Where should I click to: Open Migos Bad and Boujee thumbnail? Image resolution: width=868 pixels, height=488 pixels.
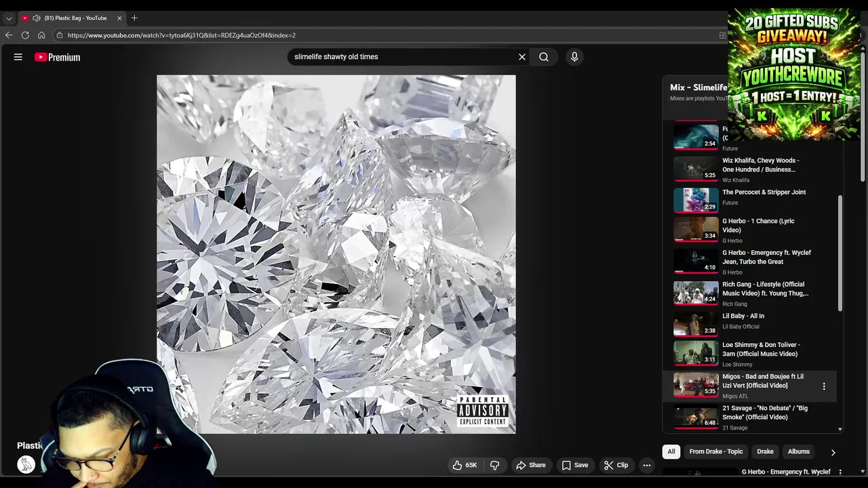[696, 384]
